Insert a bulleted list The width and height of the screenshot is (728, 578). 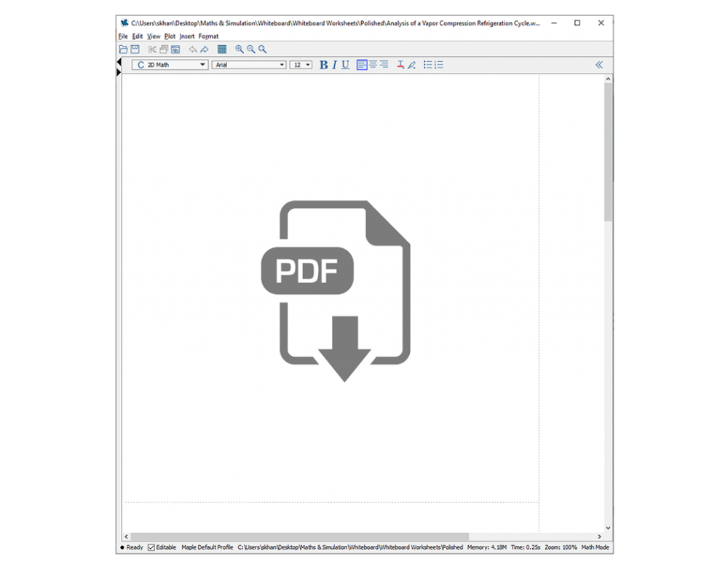pyautogui.click(x=427, y=65)
